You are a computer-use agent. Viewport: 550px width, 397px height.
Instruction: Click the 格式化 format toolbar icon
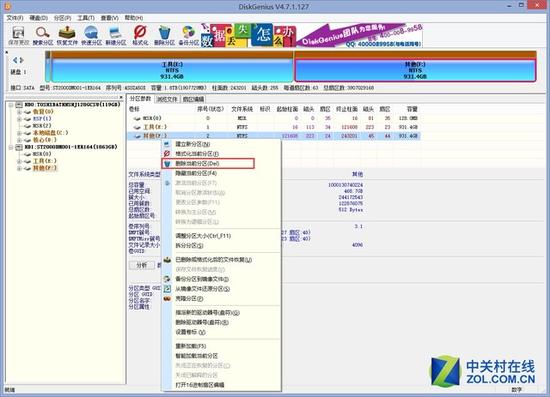(140, 35)
